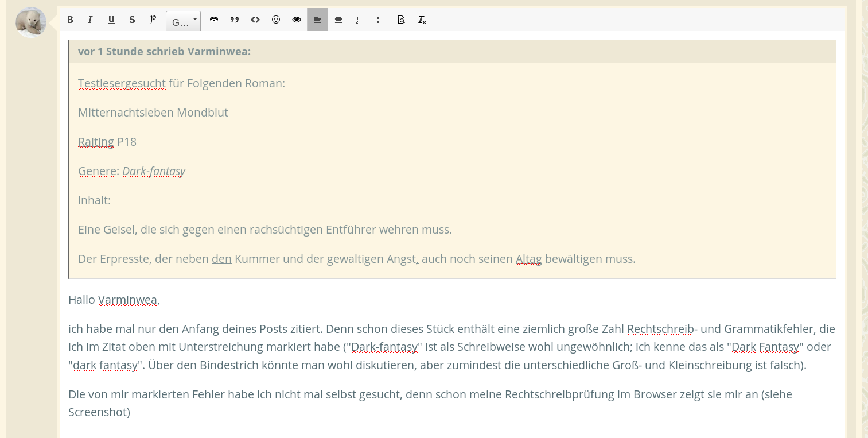
Task: Open the size dropdown labeled G...
Action: tap(183, 21)
